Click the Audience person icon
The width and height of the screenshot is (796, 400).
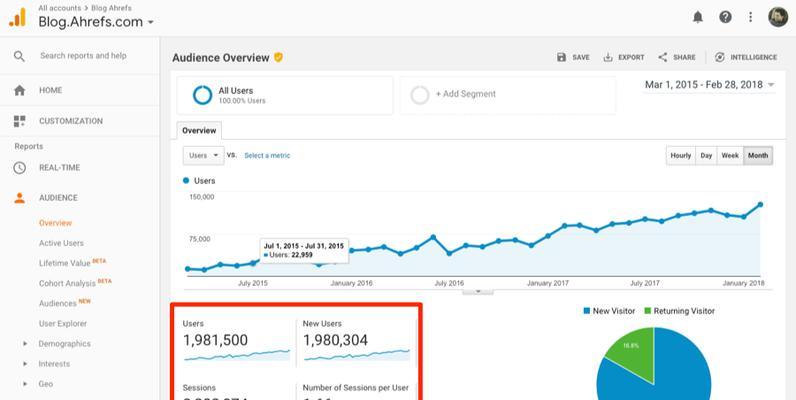point(19,198)
